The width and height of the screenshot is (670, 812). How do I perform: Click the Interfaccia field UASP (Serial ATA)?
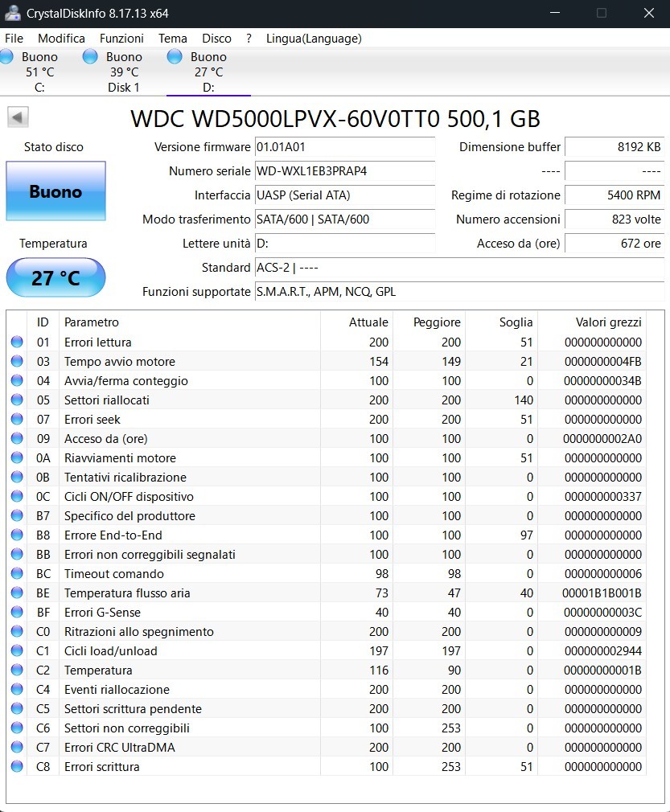point(344,195)
